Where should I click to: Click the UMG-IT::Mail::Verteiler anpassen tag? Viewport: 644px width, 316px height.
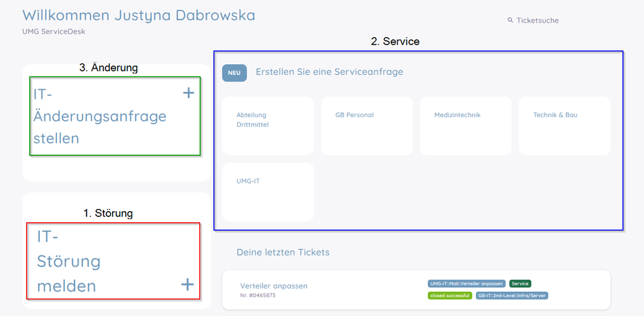[x=466, y=283]
